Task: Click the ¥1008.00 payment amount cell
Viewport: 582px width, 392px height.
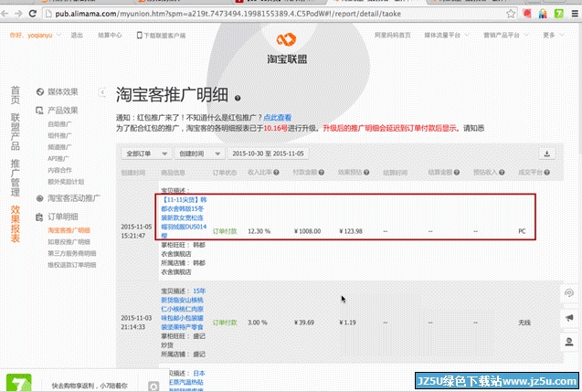Action: point(307,231)
